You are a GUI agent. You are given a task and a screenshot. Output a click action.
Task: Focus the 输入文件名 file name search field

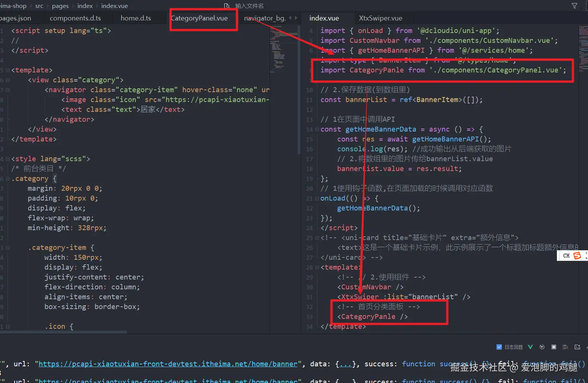click(x=249, y=6)
